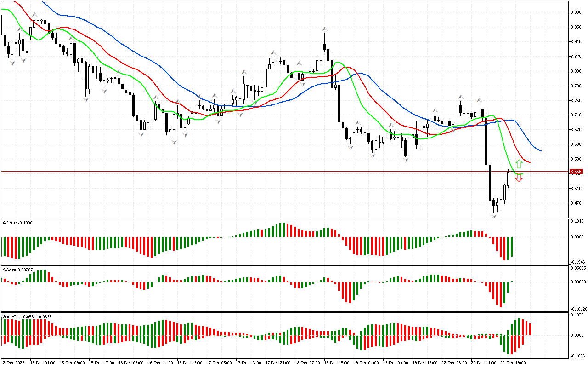Click the last red bar in GatorCust histogram

point(530,329)
